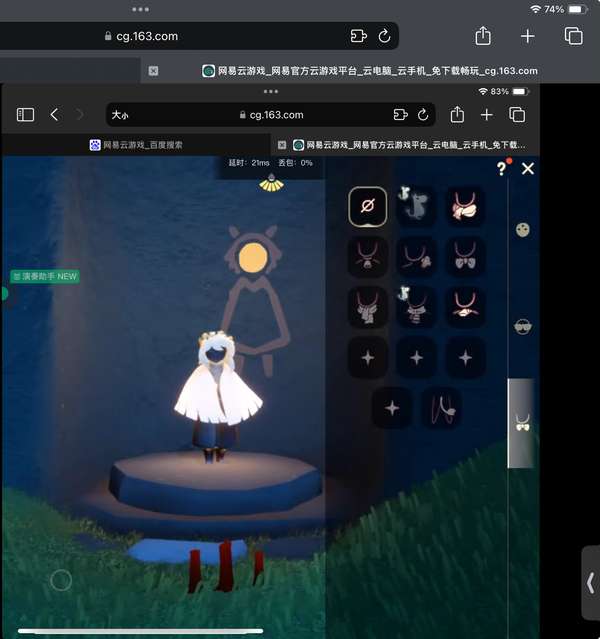Click the 大小 text size button
Screen dimensions: 600x639
pos(120,115)
